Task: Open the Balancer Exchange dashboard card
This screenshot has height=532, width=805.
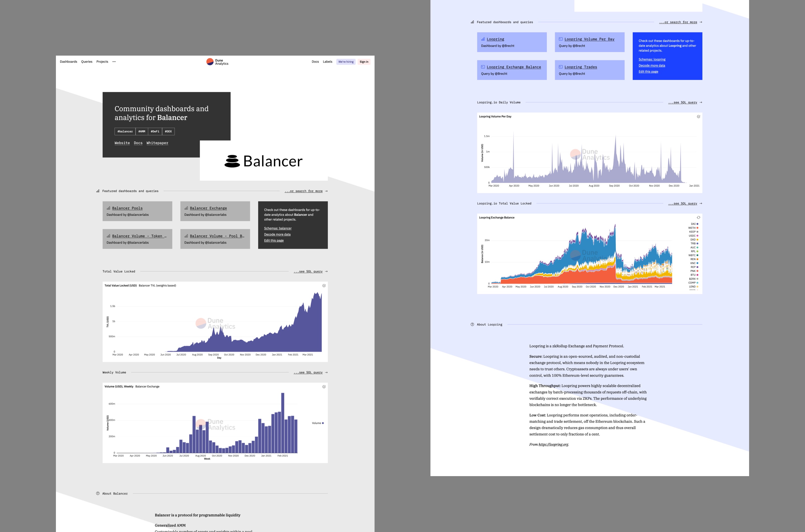Action: pos(215,211)
